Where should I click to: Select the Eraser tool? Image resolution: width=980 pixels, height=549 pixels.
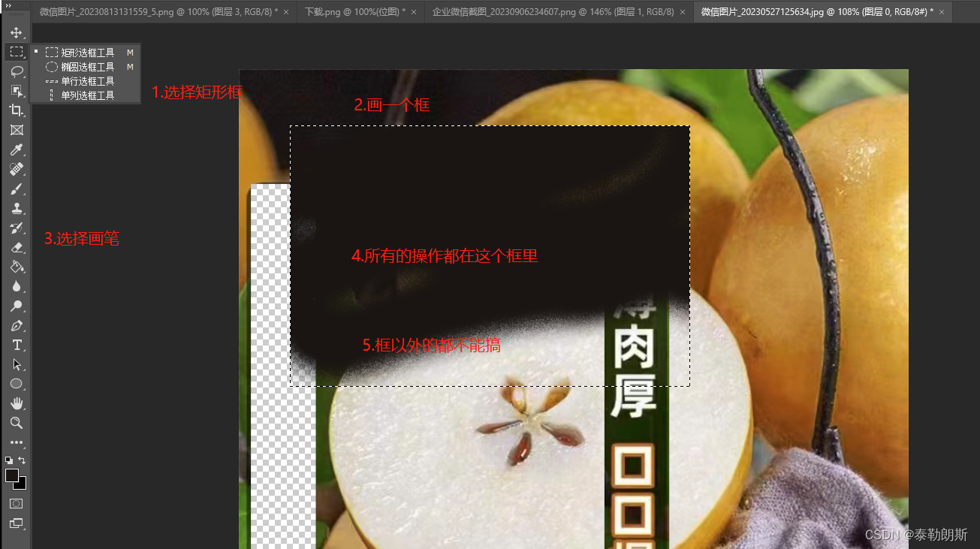click(x=17, y=247)
